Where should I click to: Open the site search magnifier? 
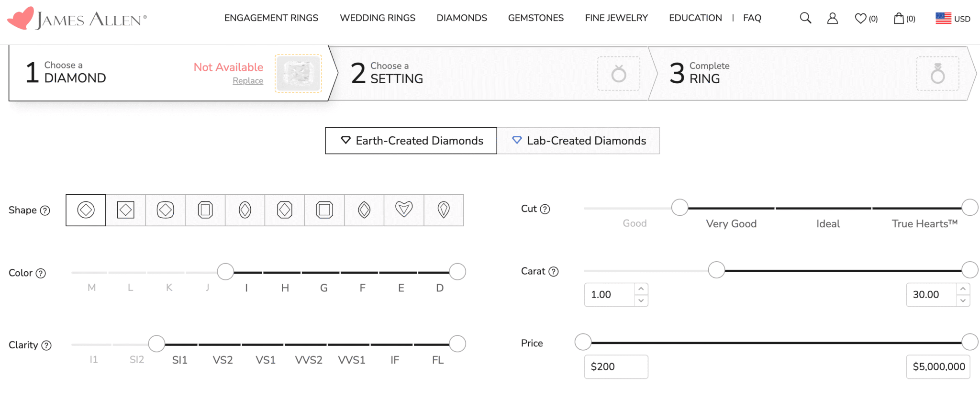click(x=805, y=18)
